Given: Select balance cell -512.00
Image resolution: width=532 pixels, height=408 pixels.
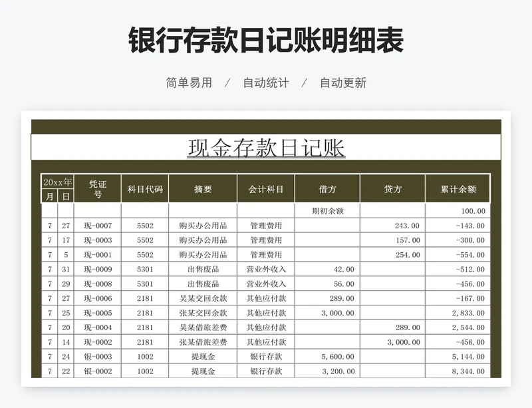Looking at the screenshot, I should (x=458, y=269).
